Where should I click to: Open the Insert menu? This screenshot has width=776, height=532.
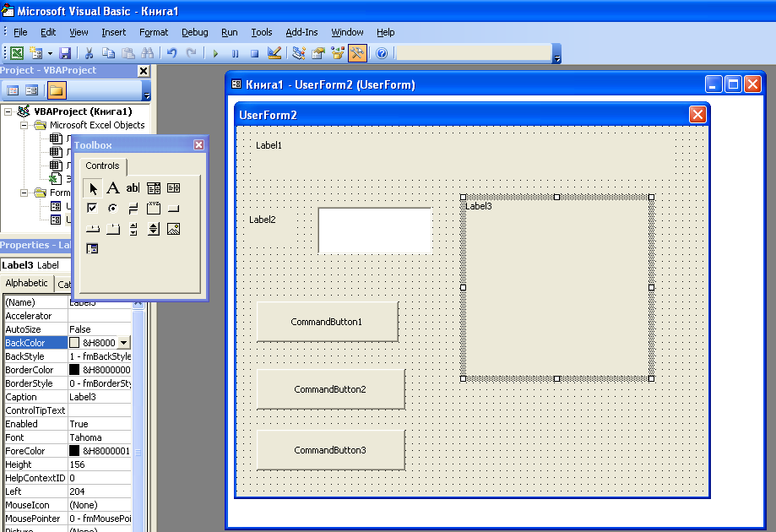point(114,32)
